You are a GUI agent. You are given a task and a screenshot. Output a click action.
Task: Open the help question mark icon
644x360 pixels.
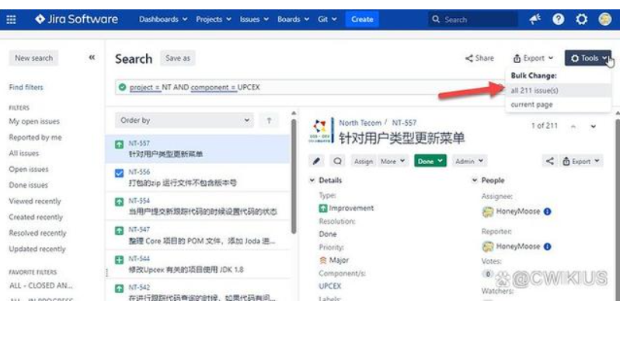(559, 19)
